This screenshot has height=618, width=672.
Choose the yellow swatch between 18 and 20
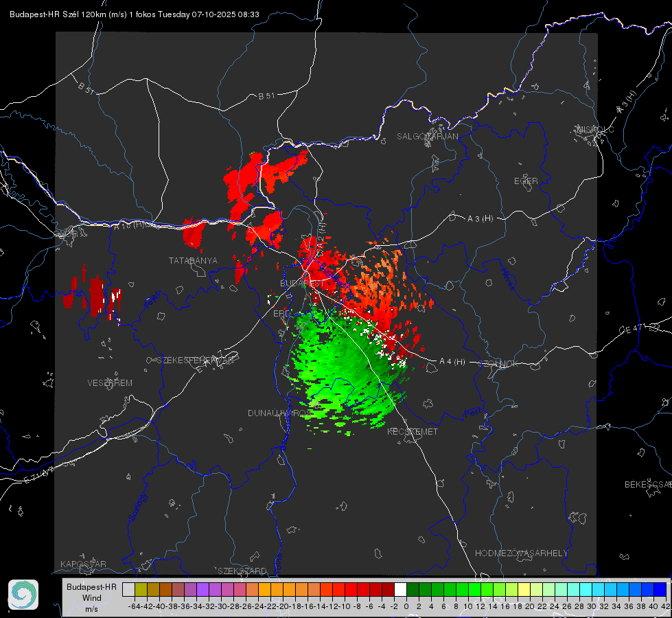pos(524,589)
